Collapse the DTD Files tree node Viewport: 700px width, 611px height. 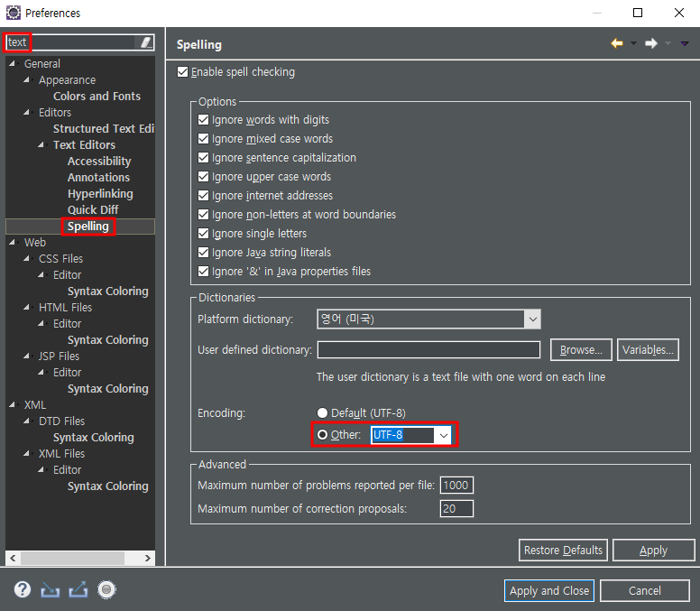click(x=27, y=421)
